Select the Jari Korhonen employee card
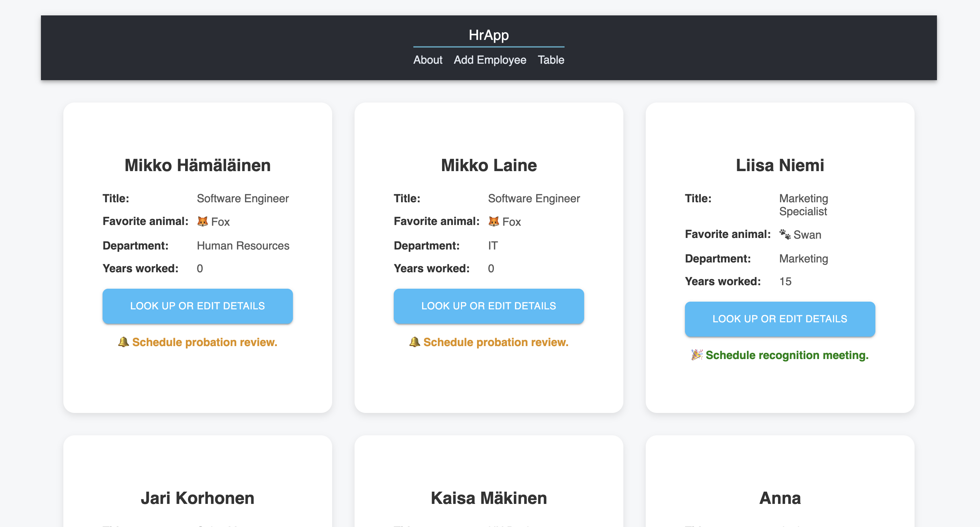Screen dimensions: 980x527 [x=197, y=498]
